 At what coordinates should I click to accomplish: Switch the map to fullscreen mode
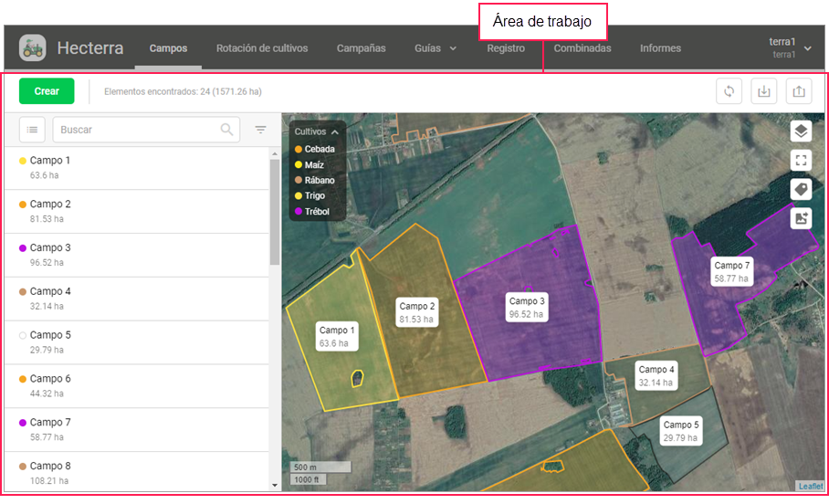801,161
